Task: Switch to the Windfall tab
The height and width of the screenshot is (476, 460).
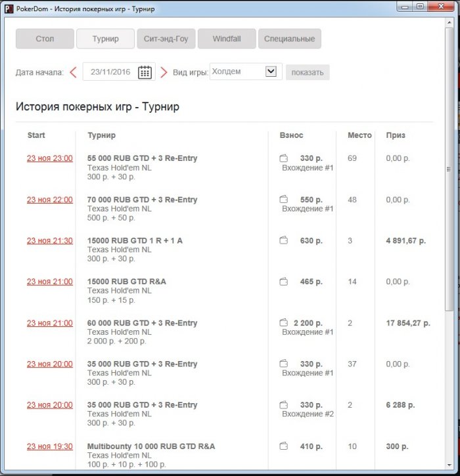Action: point(227,39)
